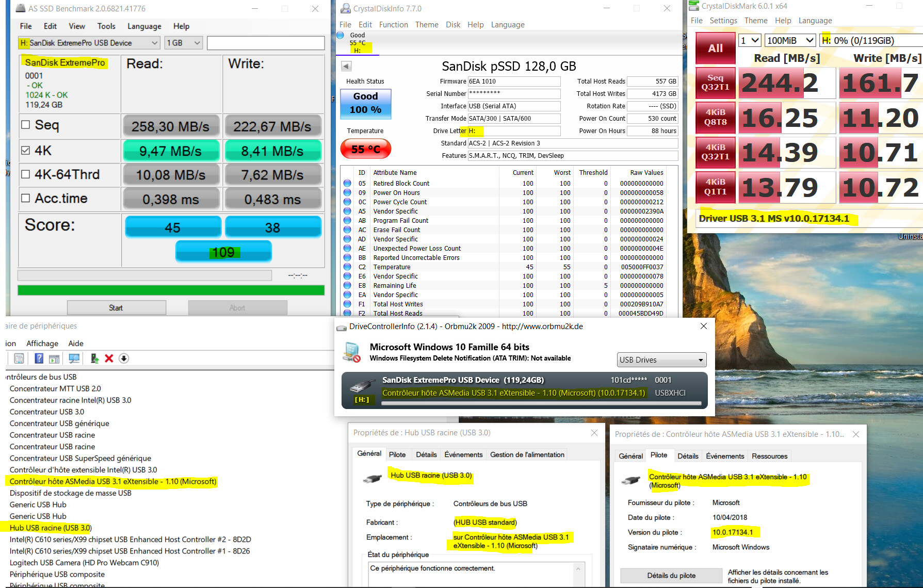Click the blue status dot for Temperature attribute C2

point(347,267)
